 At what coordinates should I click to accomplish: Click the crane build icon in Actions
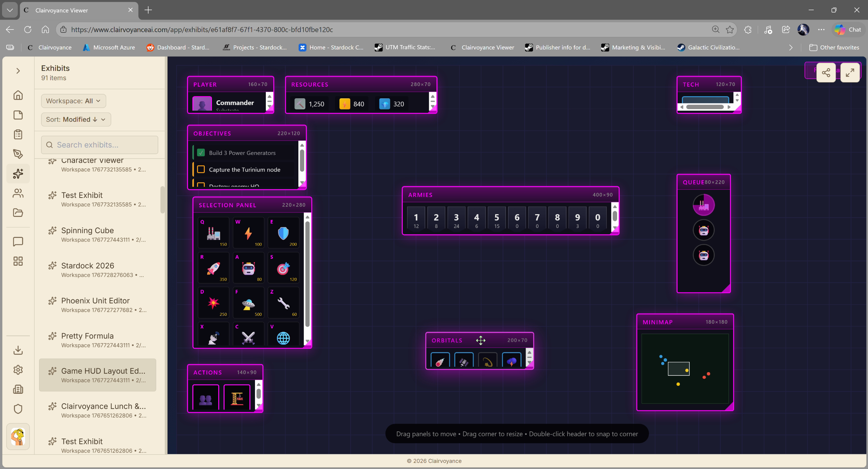tap(237, 398)
